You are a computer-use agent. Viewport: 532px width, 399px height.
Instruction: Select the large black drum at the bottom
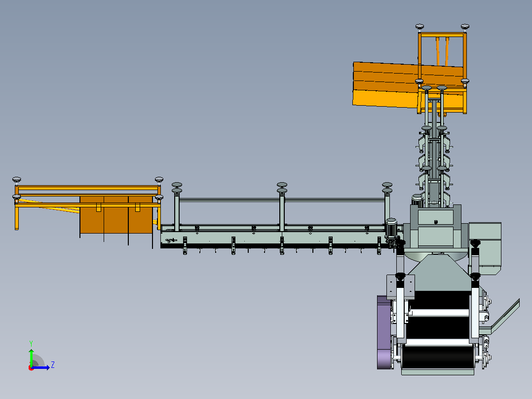[x=437, y=357]
